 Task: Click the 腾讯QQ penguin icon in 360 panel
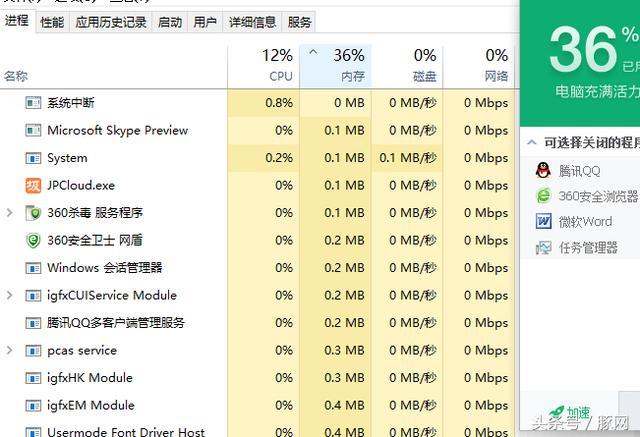click(543, 170)
